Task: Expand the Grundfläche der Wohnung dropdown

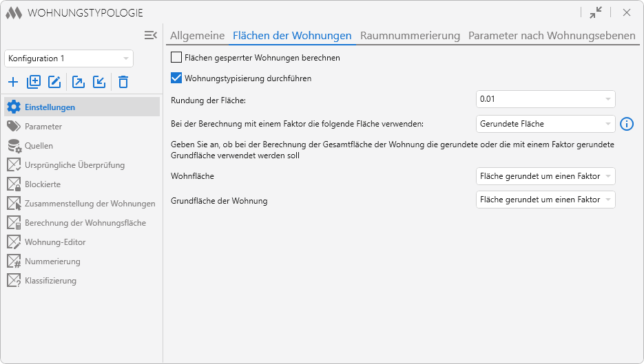Action: click(x=545, y=200)
